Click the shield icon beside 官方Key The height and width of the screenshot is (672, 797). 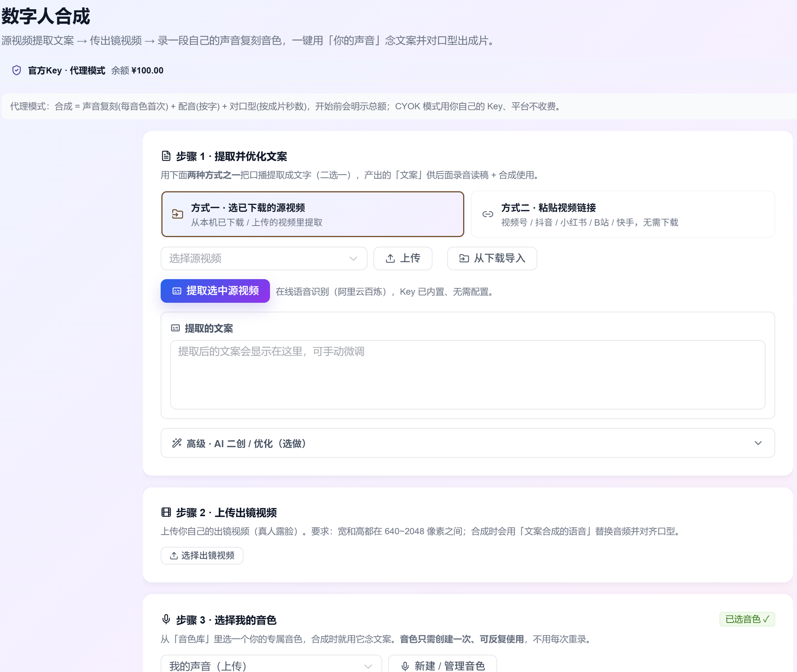pyautogui.click(x=16, y=71)
